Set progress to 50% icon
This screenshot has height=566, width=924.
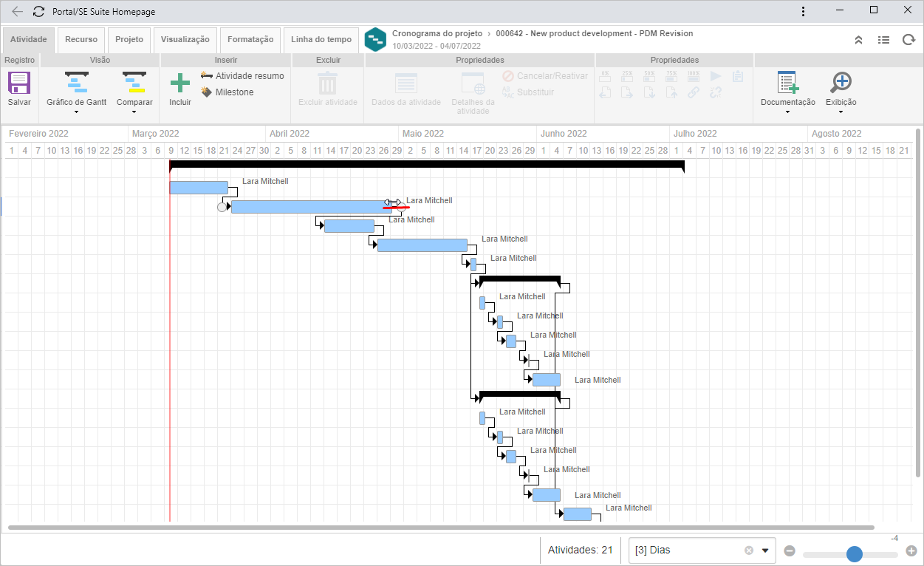pyautogui.click(x=649, y=75)
